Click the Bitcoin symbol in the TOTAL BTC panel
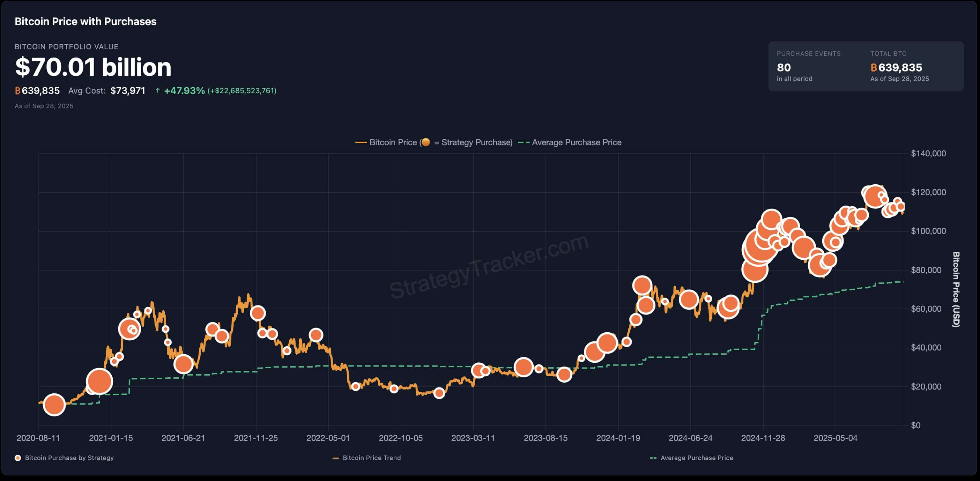The height and width of the screenshot is (481, 980). click(x=873, y=68)
